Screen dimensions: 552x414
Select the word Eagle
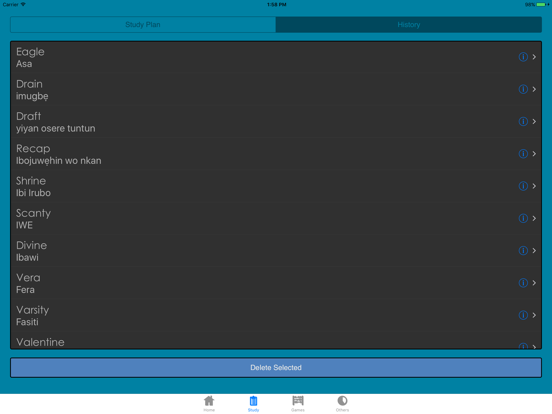pyautogui.click(x=30, y=52)
